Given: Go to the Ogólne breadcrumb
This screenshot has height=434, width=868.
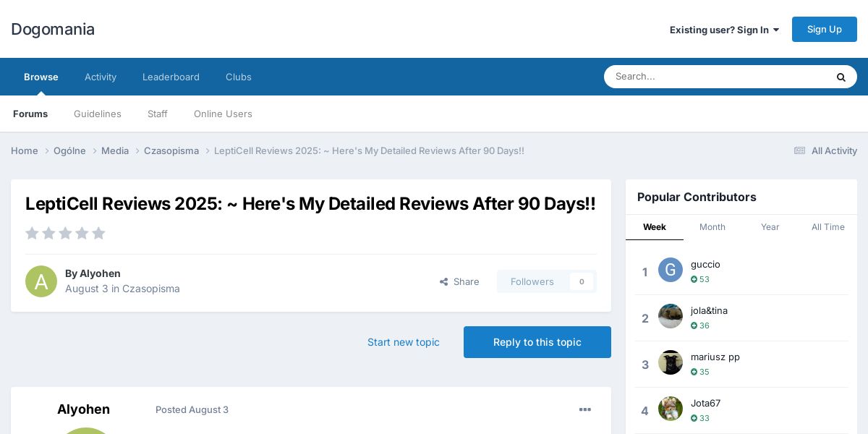Looking at the screenshot, I should coord(69,150).
